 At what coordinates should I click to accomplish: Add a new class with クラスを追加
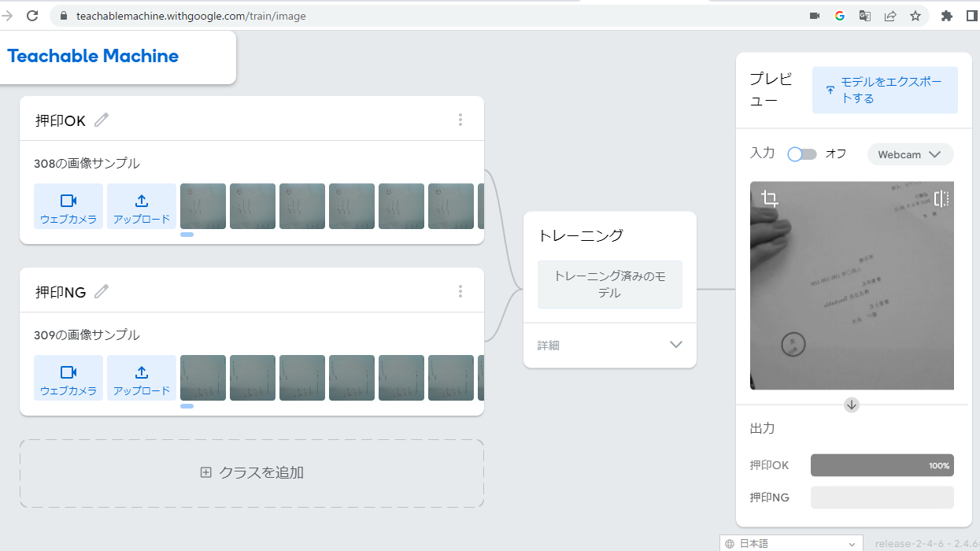(250, 472)
